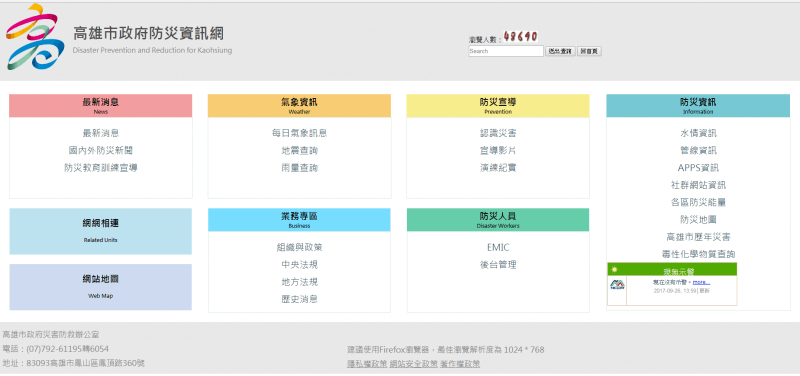Image resolution: width=800 pixels, height=376 pixels.
Task: Open the 防災宣導 Prevention section header
Action: tap(498, 106)
